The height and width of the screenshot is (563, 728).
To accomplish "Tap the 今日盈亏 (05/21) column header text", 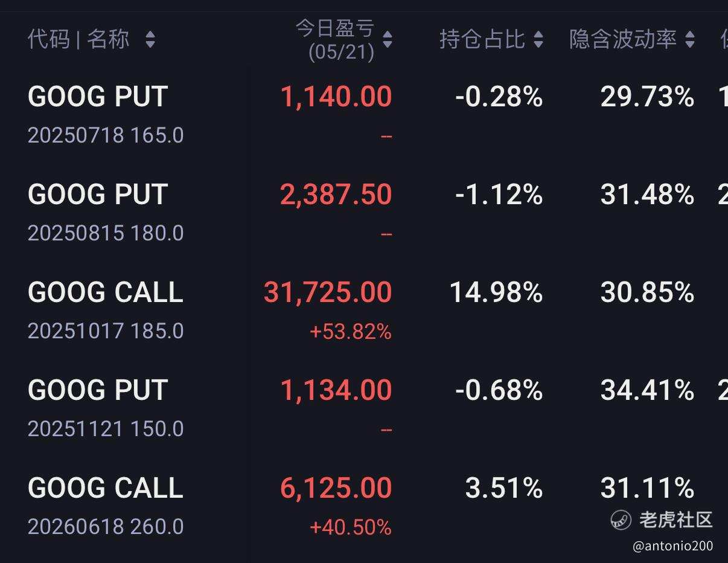I will tap(335, 40).
